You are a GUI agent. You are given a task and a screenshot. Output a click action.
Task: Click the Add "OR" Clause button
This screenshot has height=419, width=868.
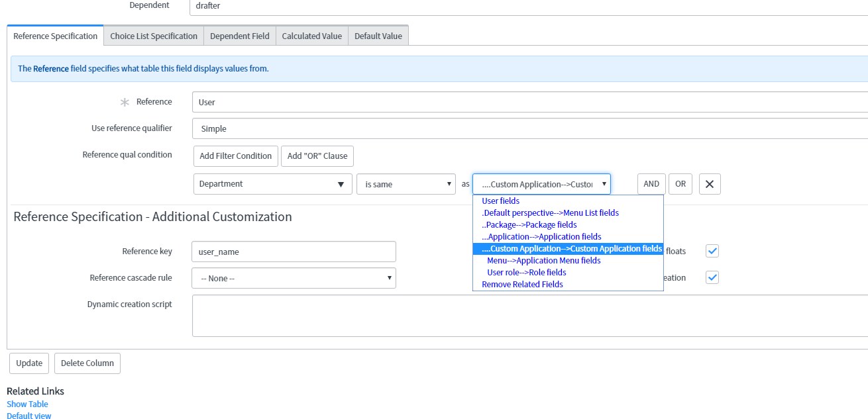pyautogui.click(x=317, y=156)
